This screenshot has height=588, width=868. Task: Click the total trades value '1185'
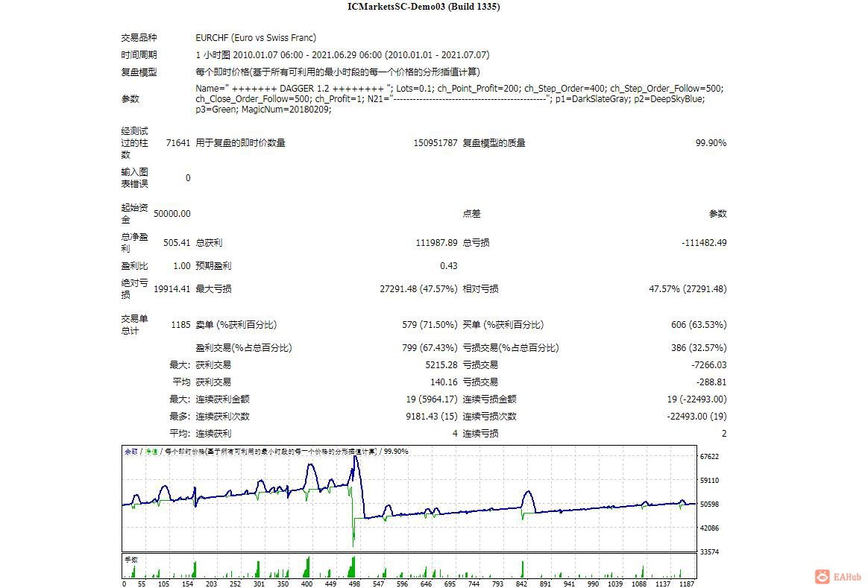(x=181, y=325)
